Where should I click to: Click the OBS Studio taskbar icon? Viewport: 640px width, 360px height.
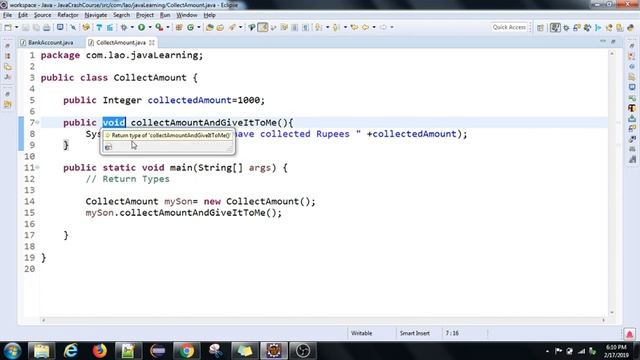point(302,351)
